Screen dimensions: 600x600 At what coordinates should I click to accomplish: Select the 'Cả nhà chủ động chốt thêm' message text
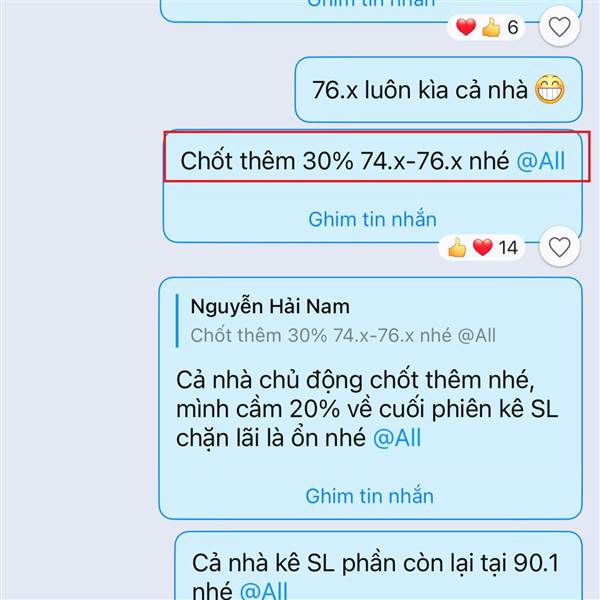[x=367, y=409]
